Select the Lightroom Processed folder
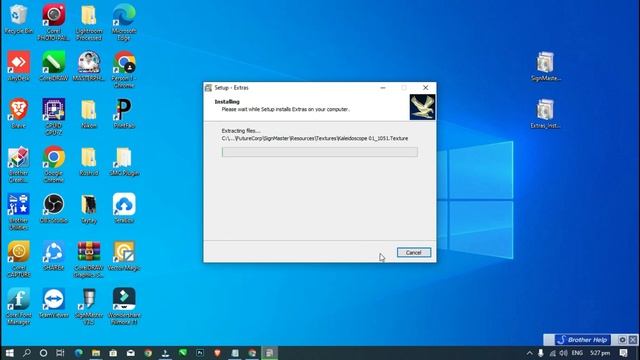The width and height of the screenshot is (640, 360). (x=89, y=22)
